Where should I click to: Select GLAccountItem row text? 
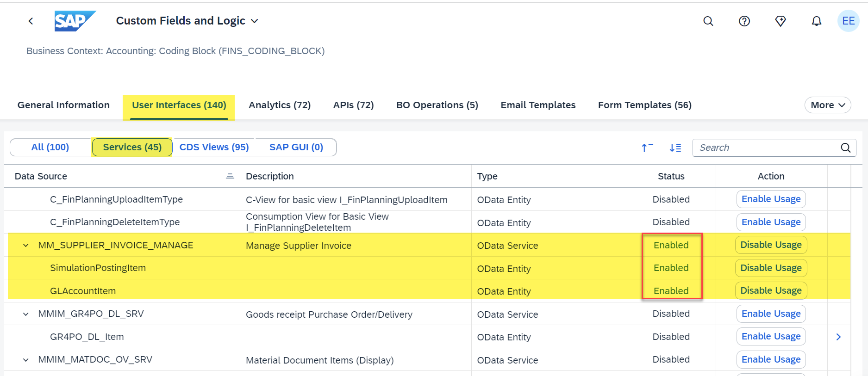coord(83,291)
